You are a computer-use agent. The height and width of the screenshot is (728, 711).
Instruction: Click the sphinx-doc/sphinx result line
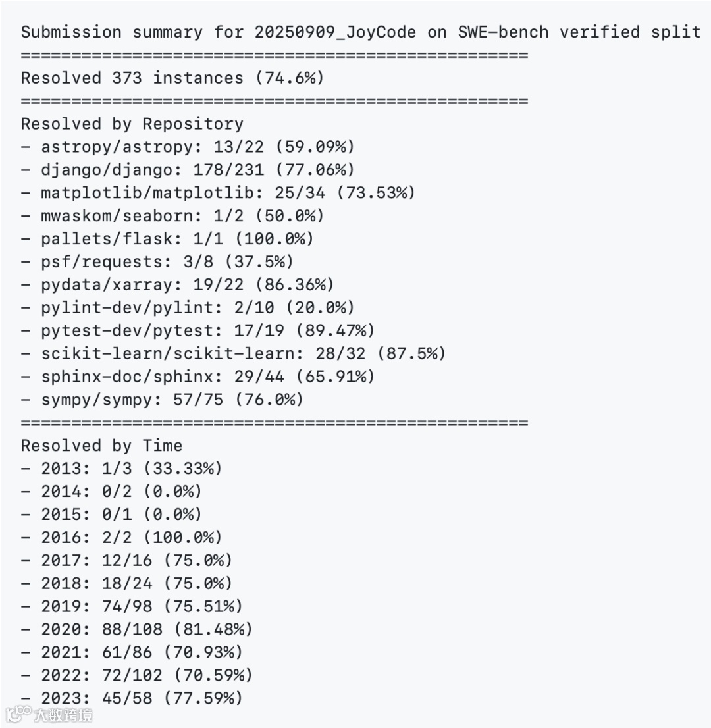[198, 377]
